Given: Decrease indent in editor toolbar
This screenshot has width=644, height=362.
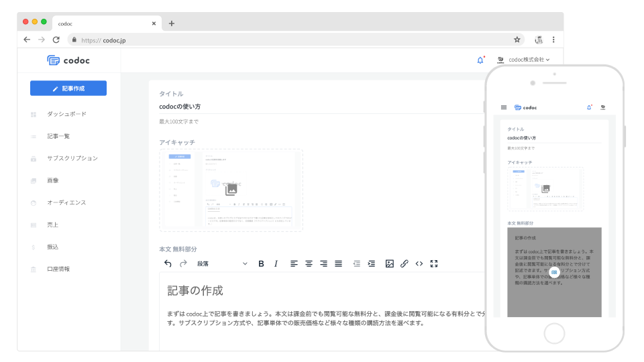Looking at the screenshot, I should click(356, 263).
